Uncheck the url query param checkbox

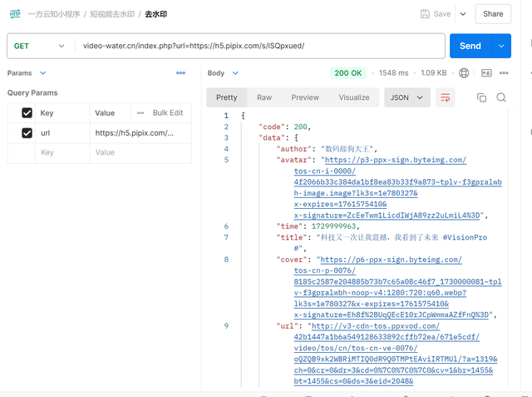coord(27,132)
